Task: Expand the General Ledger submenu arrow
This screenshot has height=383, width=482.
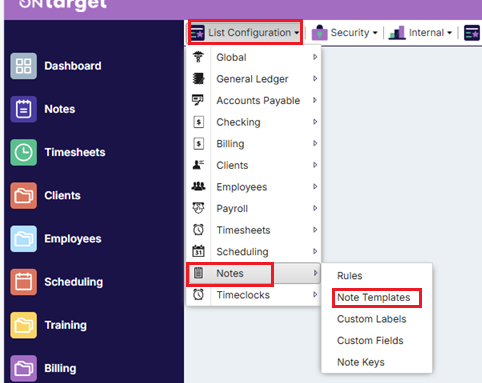Action: [x=315, y=79]
